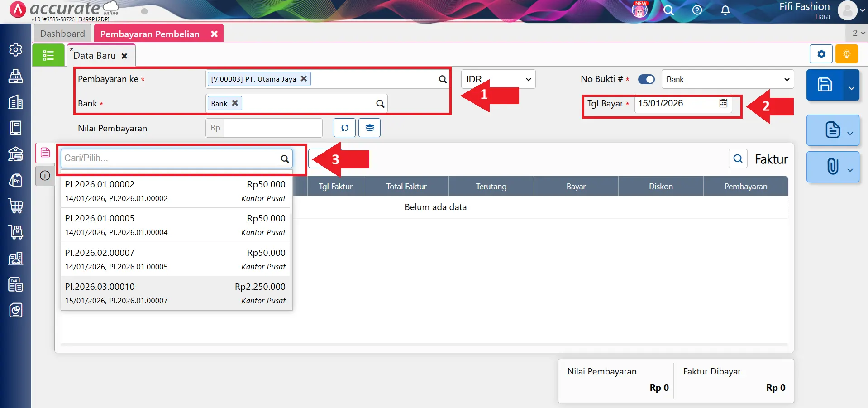868x408 pixels.
Task: Choose invoice PI.2026.03.00010 from the list
Action: [176, 293]
